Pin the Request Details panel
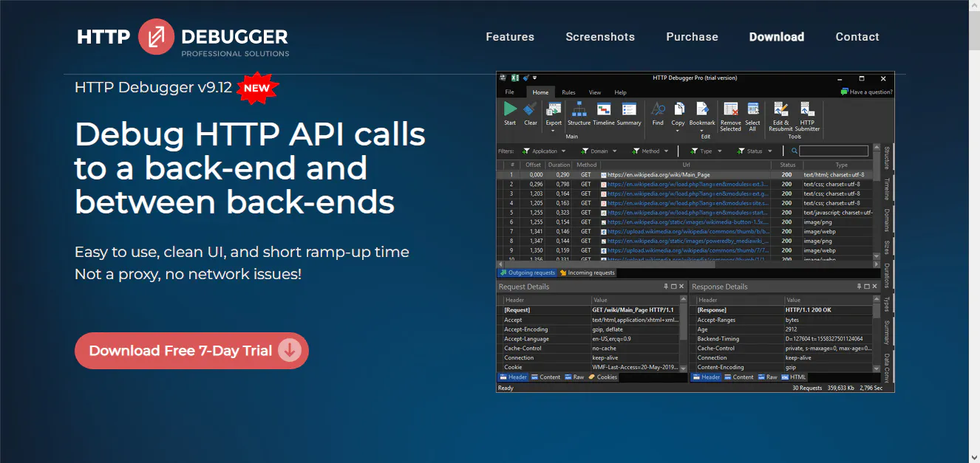This screenshot has width=980, height=463. (x=664, y=287)
